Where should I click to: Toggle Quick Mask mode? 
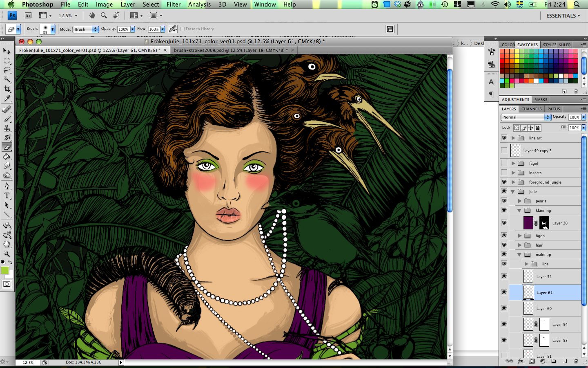click(7, 284)
